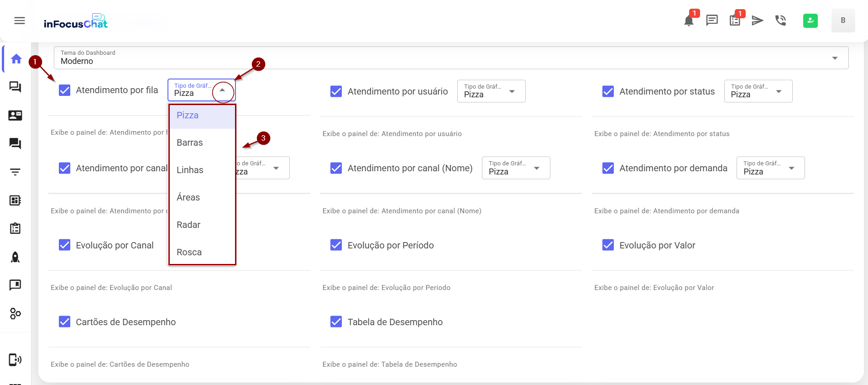The width and height of the screenshot is (868, 385).
Task: Uncheck the Atendimento por fila checkbox
Action: tap(65, 90)
